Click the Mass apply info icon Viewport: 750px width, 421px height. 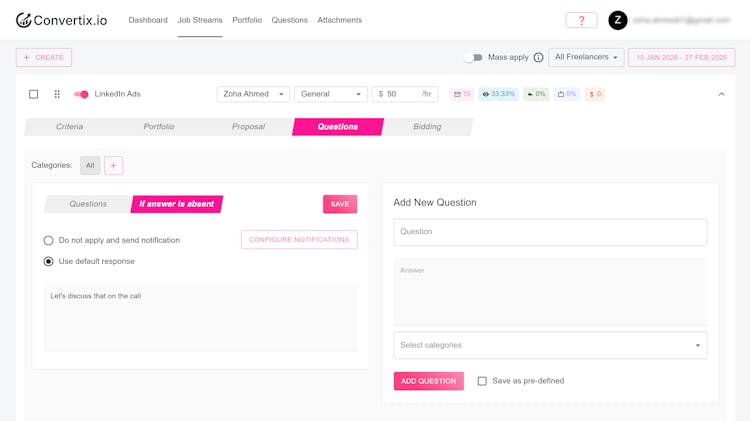point(538,58)
